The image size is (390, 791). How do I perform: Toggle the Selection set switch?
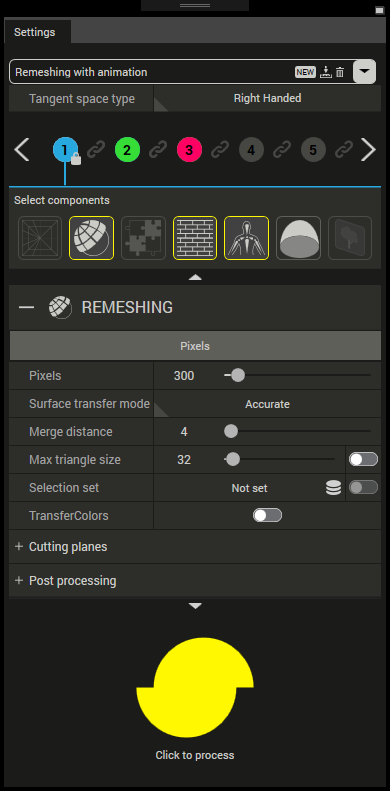[363, 487]
